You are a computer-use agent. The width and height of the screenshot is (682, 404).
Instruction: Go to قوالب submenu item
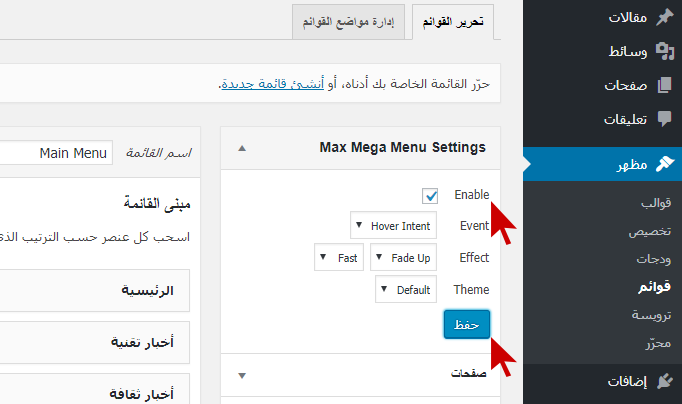tap(656, 203)
